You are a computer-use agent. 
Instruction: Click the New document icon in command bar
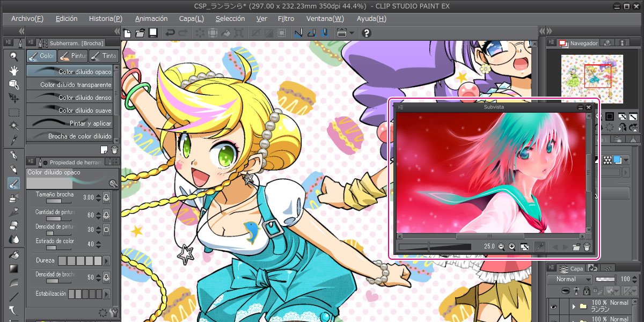(127, 33)
